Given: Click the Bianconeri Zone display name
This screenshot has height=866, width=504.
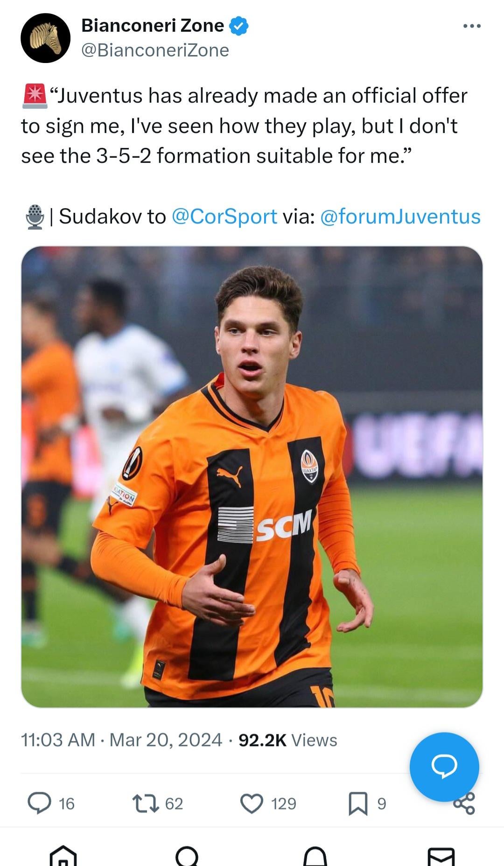Looking at the screenshot, I should [153, 26].
